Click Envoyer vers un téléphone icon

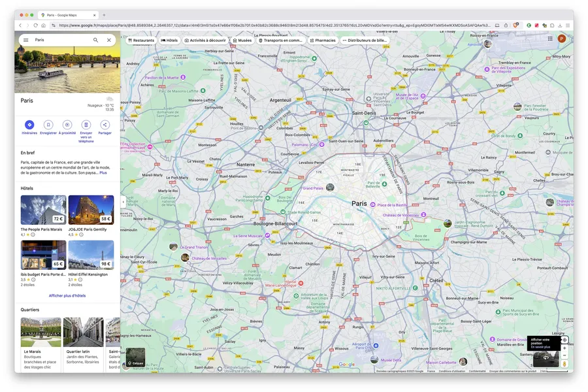coord(86,125)
